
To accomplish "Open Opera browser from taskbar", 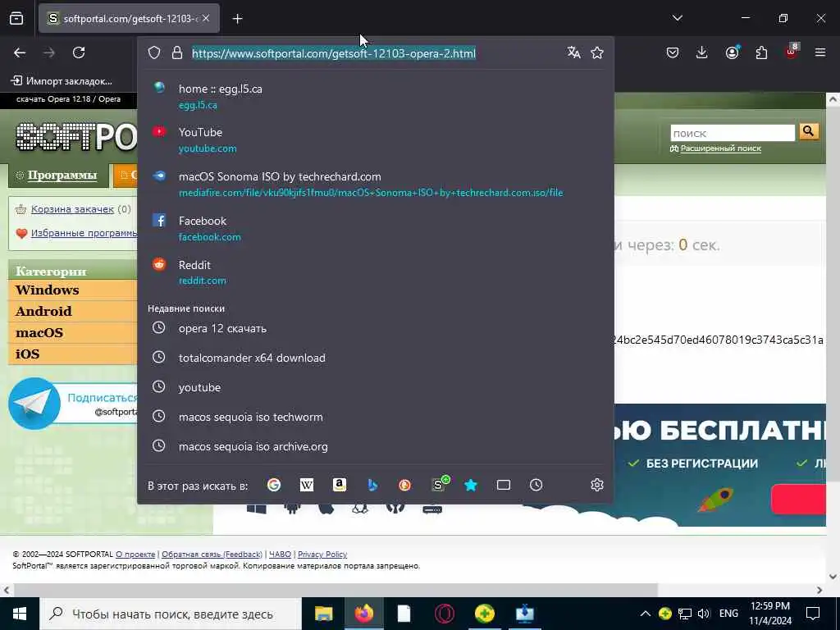I will pos(444,614).
